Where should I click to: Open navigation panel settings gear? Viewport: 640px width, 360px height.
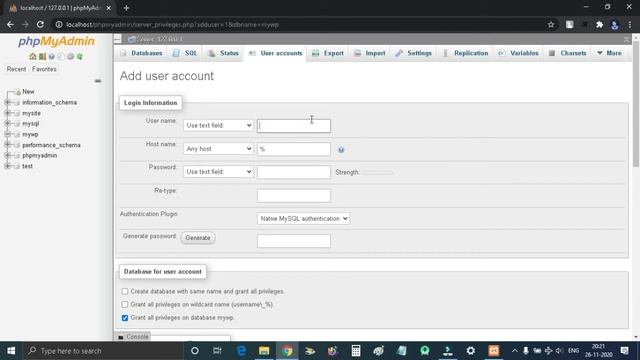70,56
